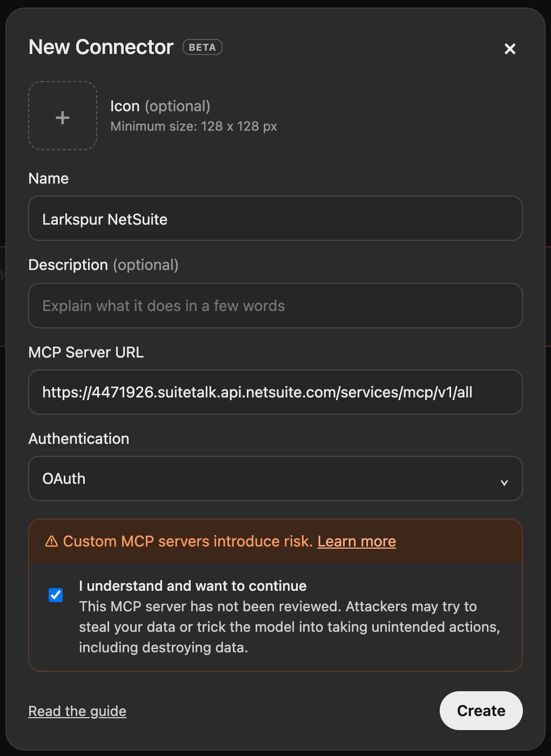The height and width of the screenshot is (756, 551).
Task: Click the Name field containing Larkspur NetSuite
Action: [x=275, y=218]
